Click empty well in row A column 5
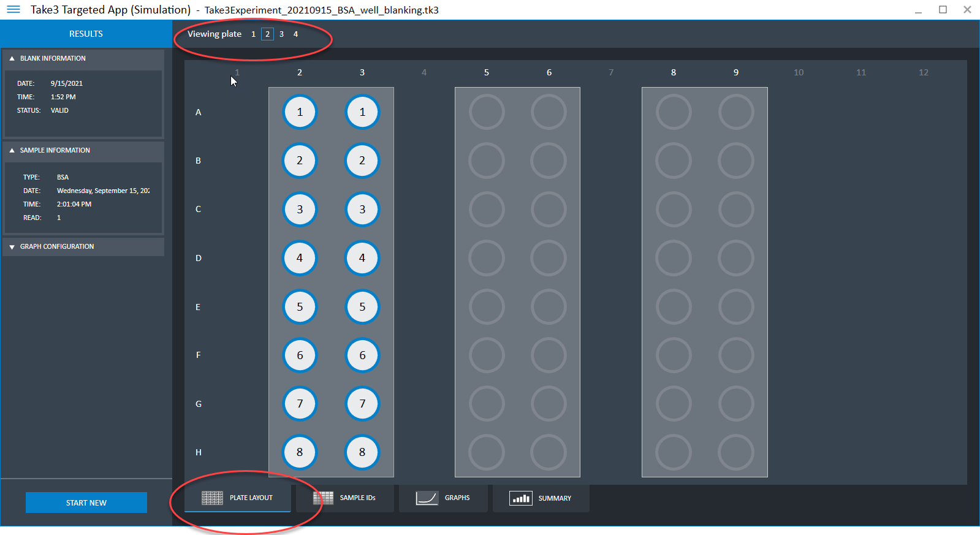The width and height of the screenshot is (980, 535). 487,112
